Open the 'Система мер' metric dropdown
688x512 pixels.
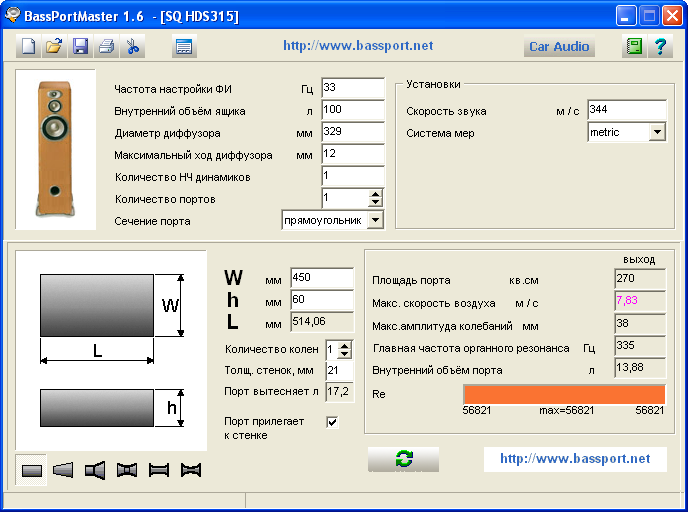tap(657, 132)
